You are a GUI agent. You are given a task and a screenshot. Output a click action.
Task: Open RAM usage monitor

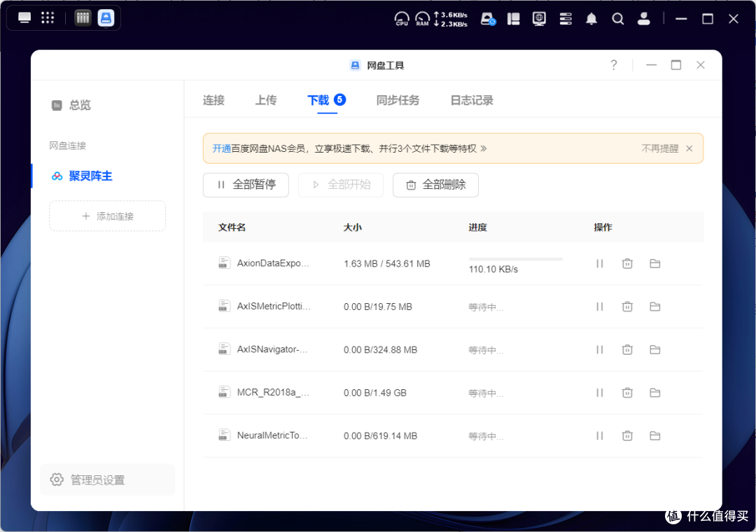[422, 19]
